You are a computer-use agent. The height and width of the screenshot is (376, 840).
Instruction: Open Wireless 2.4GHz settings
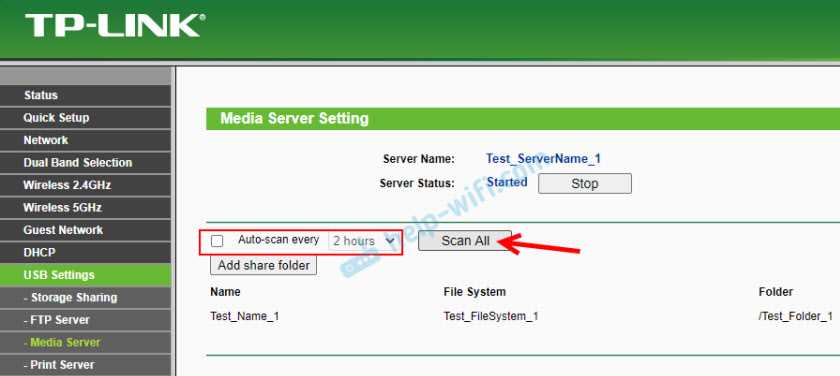click(86, 185)
